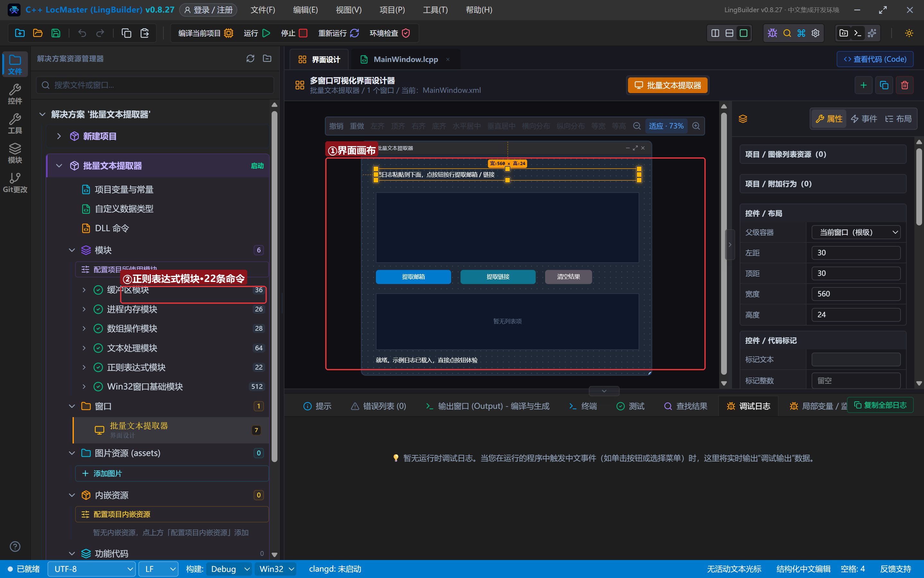Refresh the solution explorer

pyautogui.click(x=250, y=58)
